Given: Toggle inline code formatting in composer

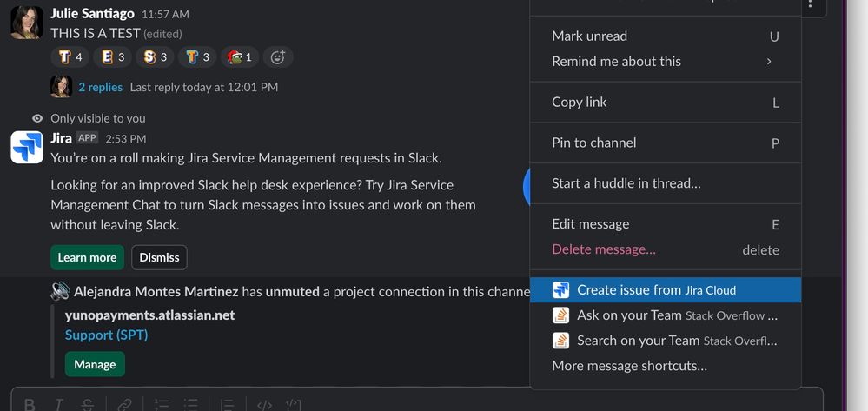Looking at the screenshot, I should point(265,406).
